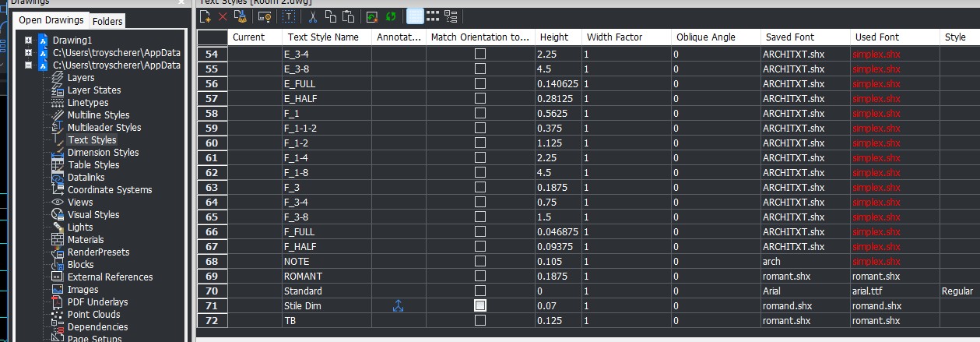Collapse the expanded third drawing node
The width and height of the screenshot is (980, 342).
tap(29, 65)
